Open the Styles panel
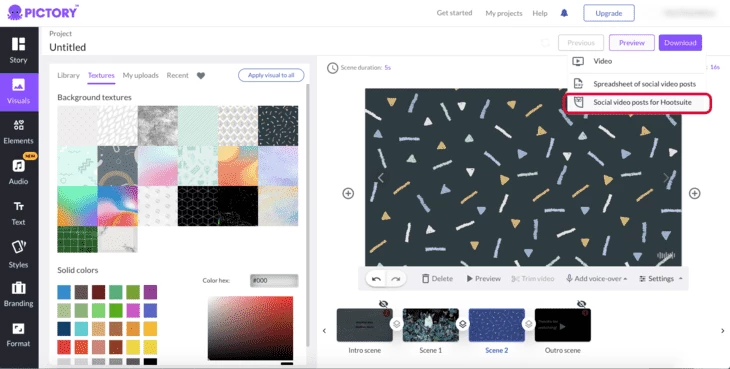The height and width of the screenshot is (369, 730). 19,255
